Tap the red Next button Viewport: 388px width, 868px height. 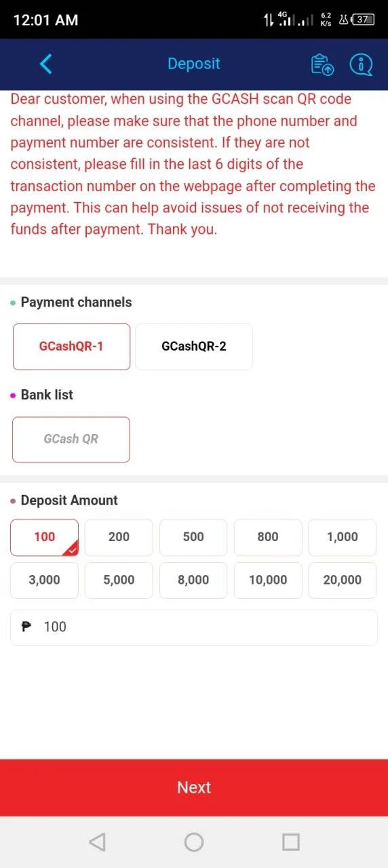coord(194,787)
